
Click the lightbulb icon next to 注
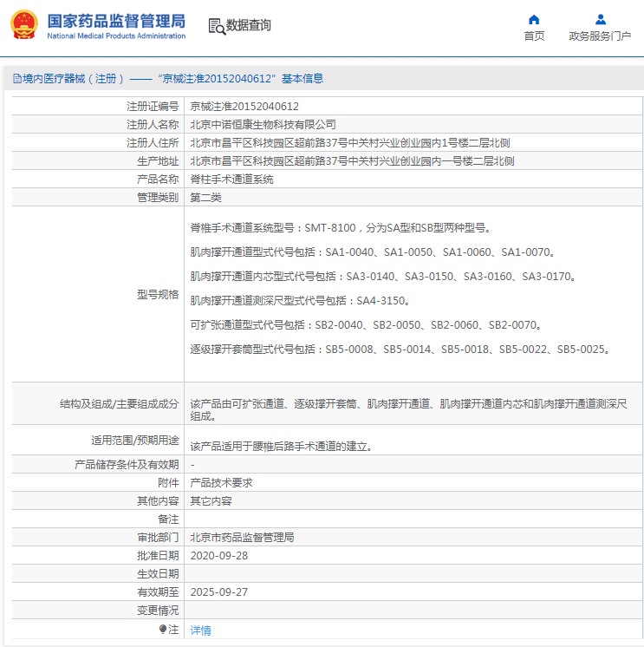(x=162, y=629)
